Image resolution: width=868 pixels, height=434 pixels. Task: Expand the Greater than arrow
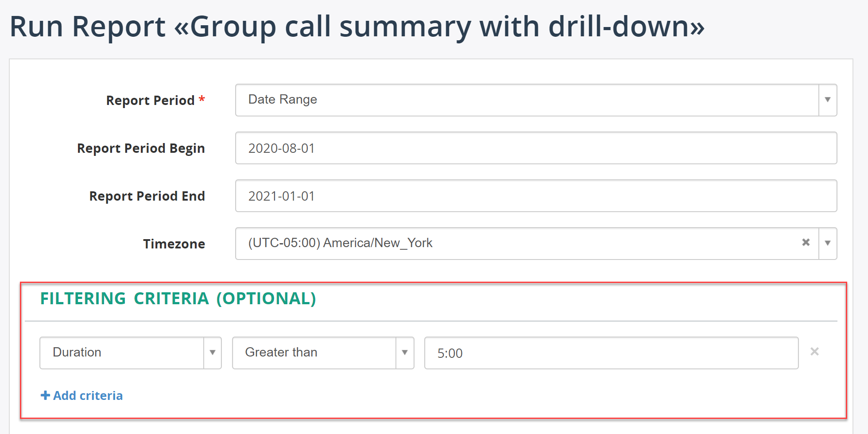coord(405,353)
